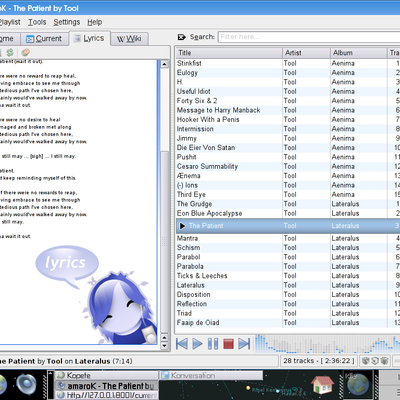400x400 pixels.
Task: Select Eon Blue Apocalypse track
Action: tap(209, 213)
